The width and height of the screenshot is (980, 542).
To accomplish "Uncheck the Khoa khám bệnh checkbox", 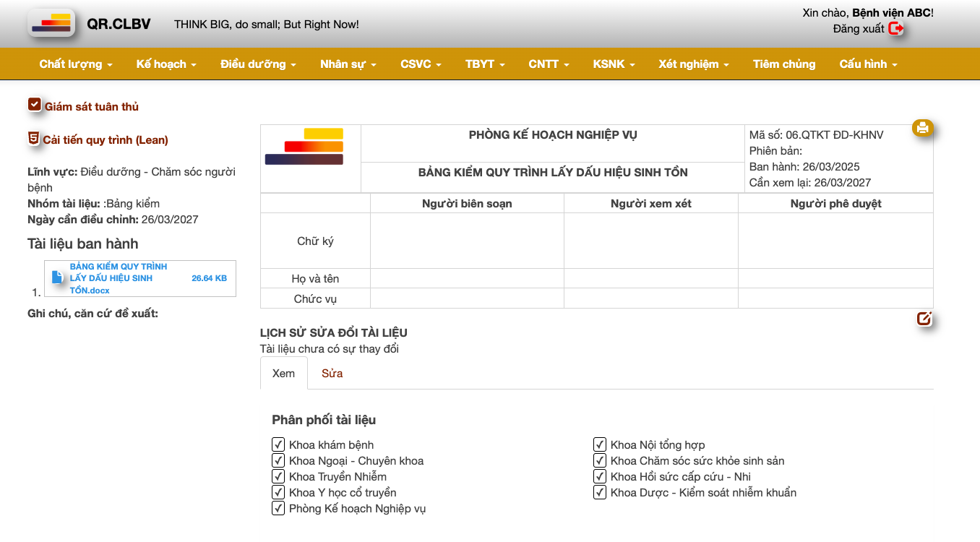I will (278, 444).
